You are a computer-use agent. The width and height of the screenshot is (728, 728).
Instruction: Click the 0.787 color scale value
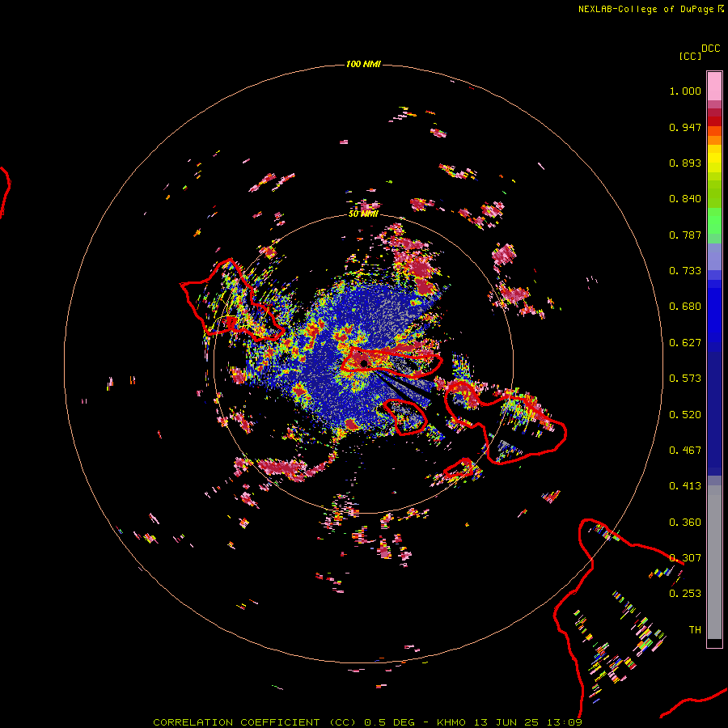coord(685,235)
